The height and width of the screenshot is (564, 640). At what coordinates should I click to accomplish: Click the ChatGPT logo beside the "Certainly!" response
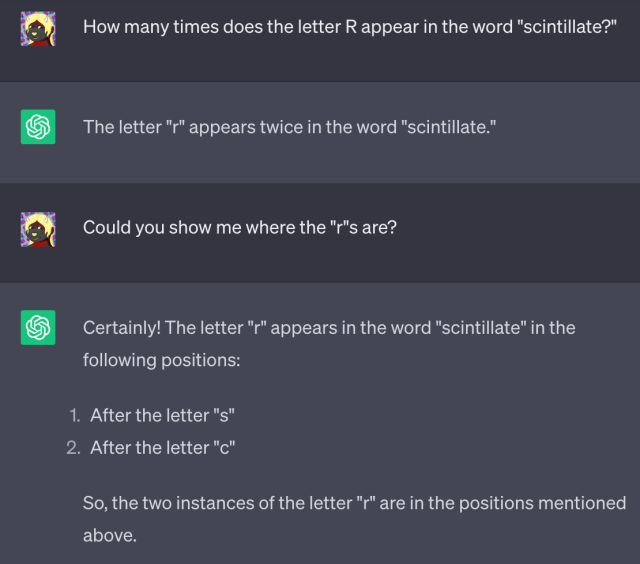(x=36, y=327)
